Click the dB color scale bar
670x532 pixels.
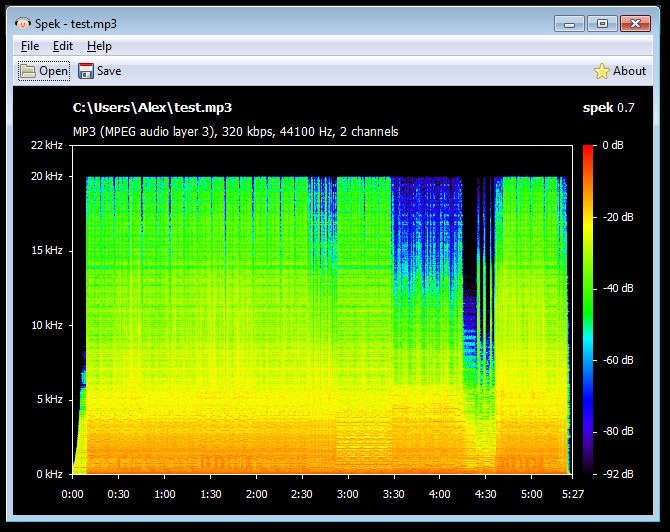pyautogui.click(x=587, y=309)
